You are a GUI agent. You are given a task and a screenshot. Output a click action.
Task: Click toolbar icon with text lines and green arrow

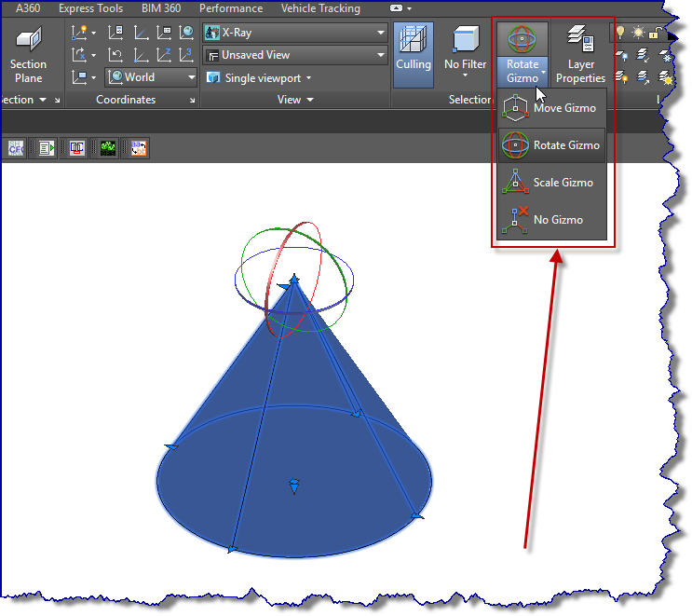[x=47, y=148]
